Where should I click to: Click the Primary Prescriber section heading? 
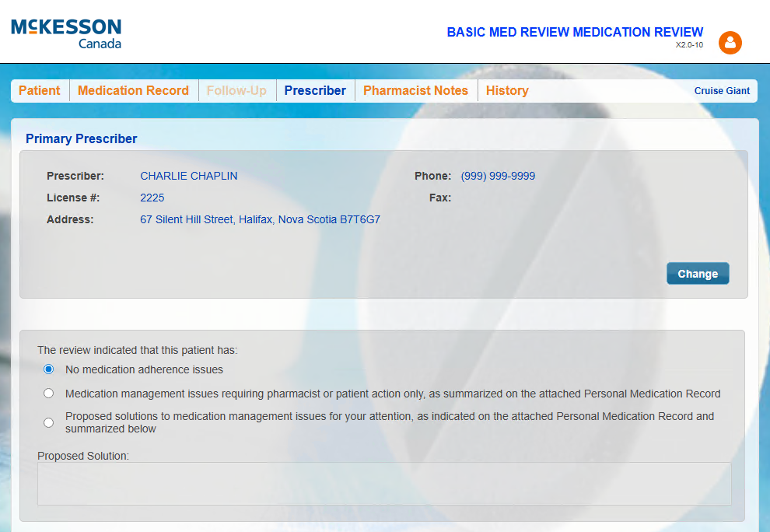pos(81,138)
